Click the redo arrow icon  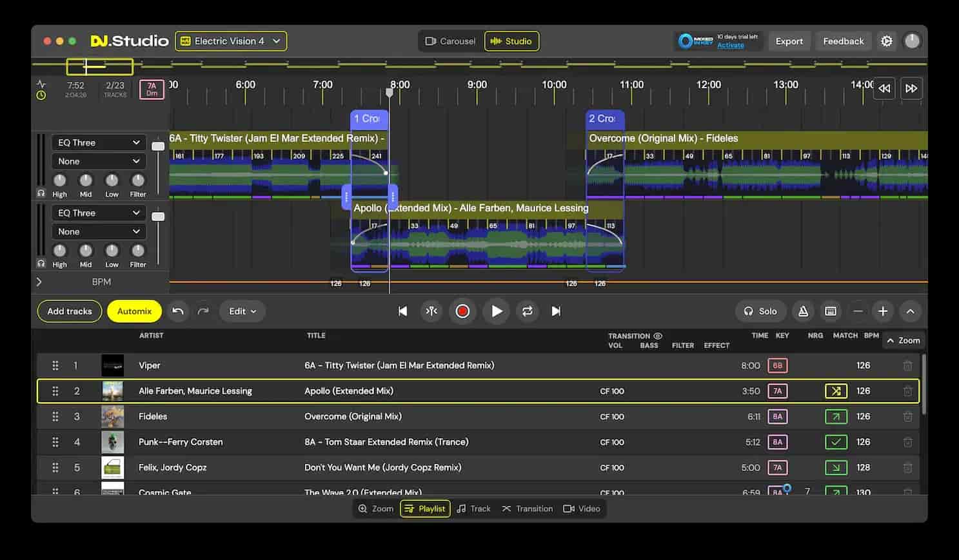point(203,311)
